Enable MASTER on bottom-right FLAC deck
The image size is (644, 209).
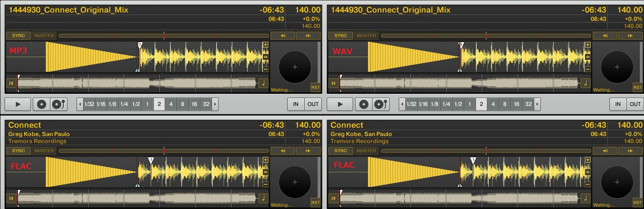tap(366, 151)
